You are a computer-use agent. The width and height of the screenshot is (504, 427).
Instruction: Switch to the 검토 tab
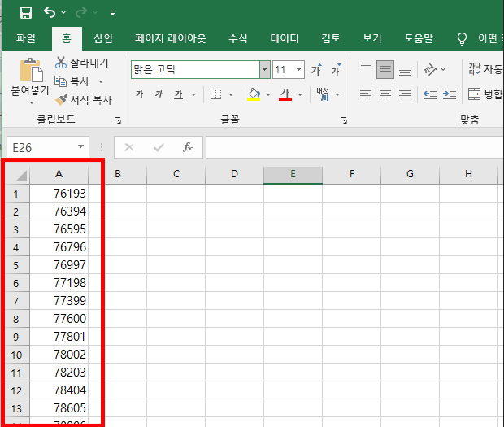tap(331, 38)
